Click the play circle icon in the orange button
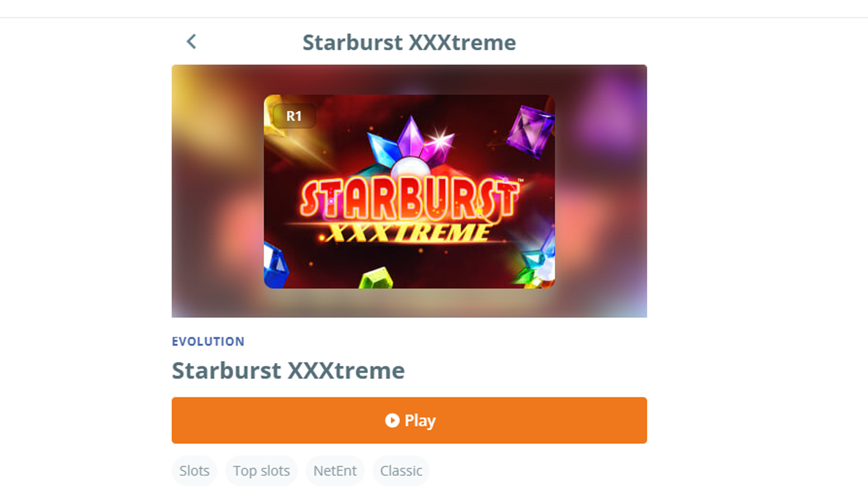Screen dimensions: 868x488 (392, 420)
